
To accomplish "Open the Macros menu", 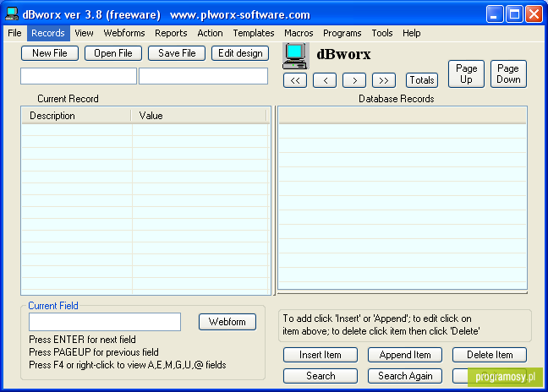I will [299, 33].
